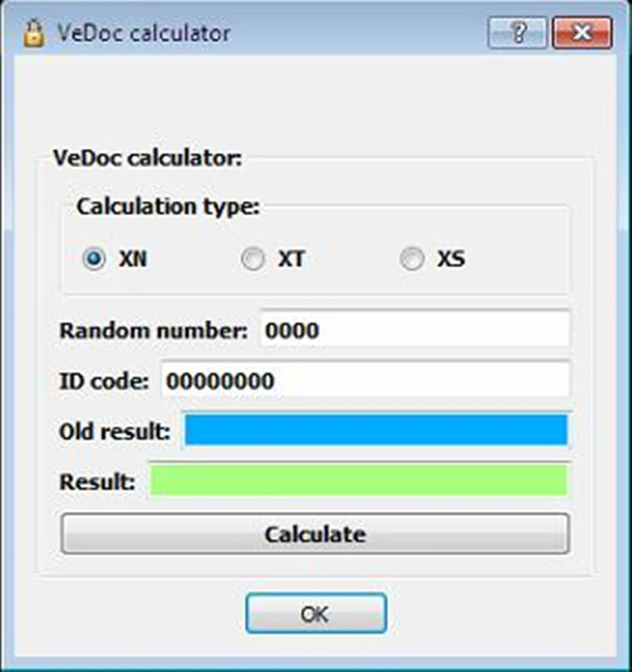Click the "Old result:" label
632x672 pixels.
[115, 432]
